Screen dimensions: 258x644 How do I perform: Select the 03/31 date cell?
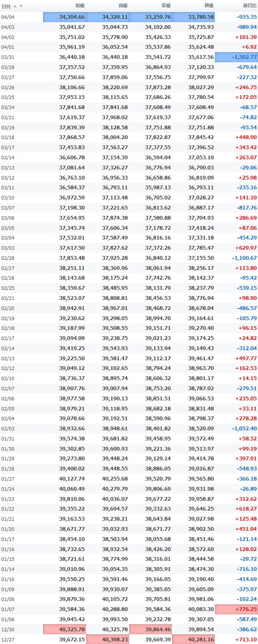tap(8, 57)
